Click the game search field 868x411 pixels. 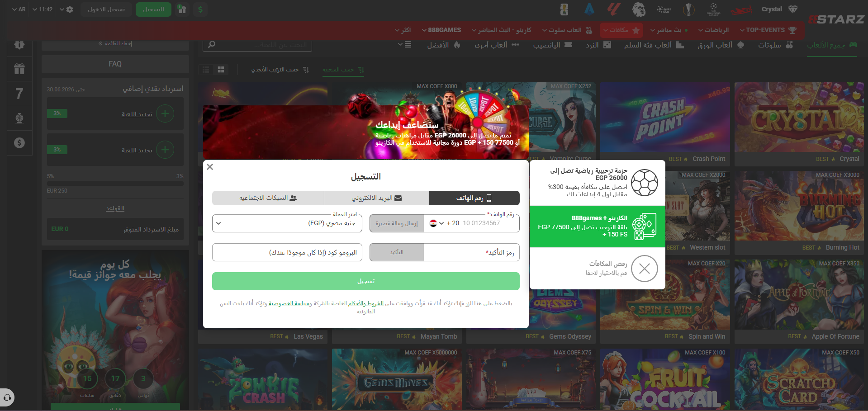click(258, 45)
